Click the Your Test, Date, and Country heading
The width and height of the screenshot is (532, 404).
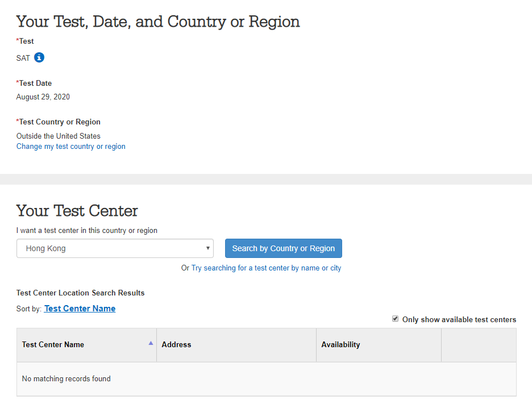[158, 22]
